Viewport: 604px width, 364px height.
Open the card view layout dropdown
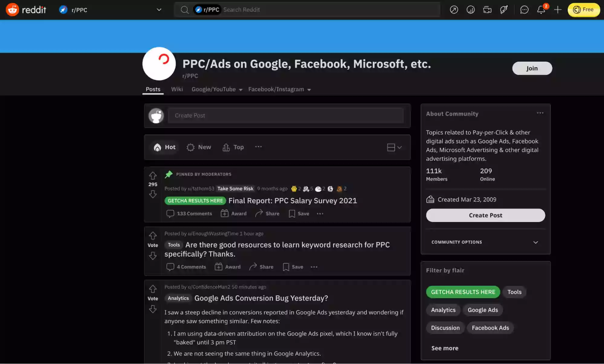pos(394,147)
